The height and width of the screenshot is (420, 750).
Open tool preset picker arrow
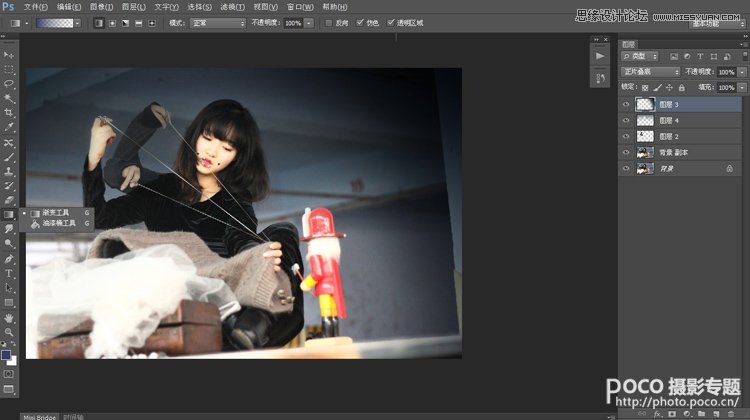(26, 23)
